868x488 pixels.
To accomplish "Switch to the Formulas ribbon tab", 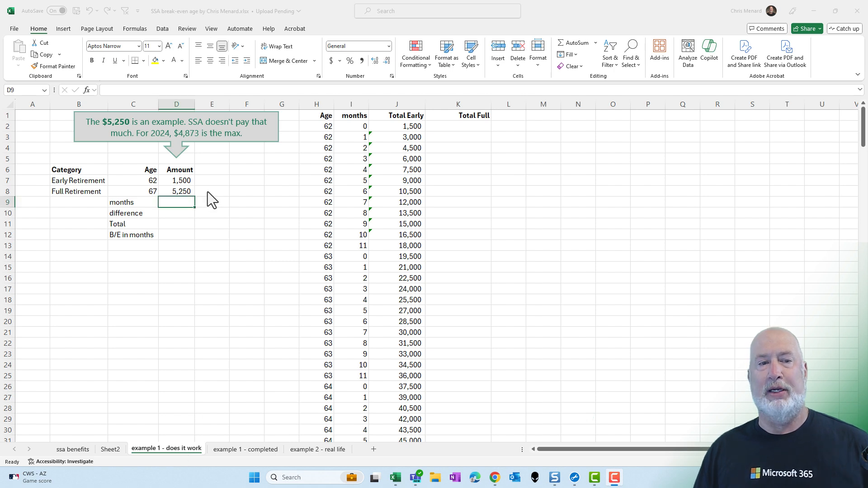I will (135, 28).
